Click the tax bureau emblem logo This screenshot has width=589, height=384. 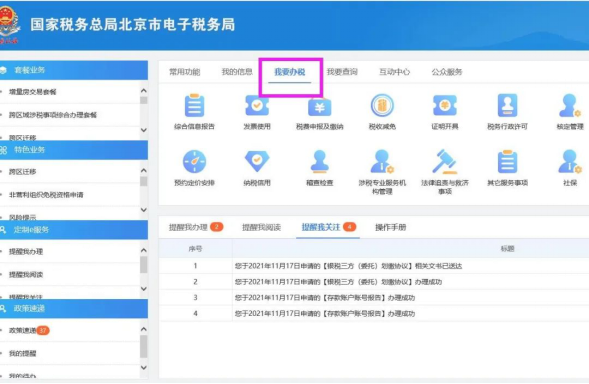9,25
